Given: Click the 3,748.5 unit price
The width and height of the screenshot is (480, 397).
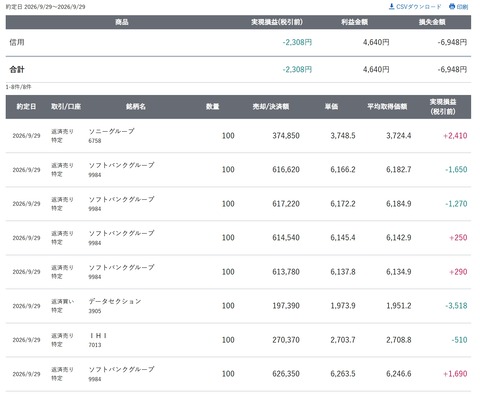Looking at the screenshot, I should click(x=343, y=136).
